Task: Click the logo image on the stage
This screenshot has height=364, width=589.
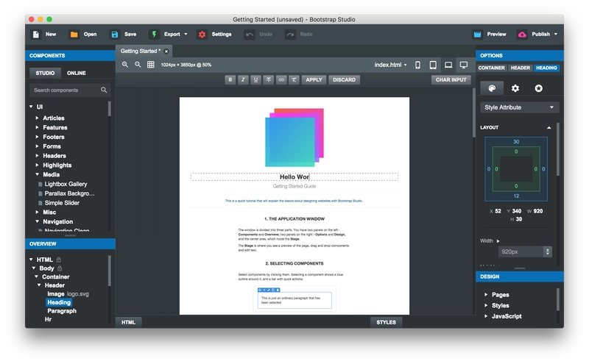Action: 294,138
